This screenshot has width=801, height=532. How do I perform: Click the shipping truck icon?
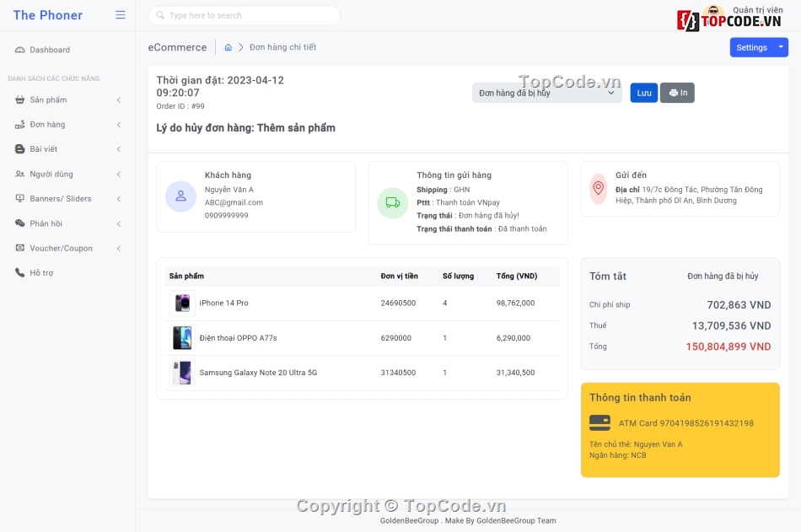(393, 202)
